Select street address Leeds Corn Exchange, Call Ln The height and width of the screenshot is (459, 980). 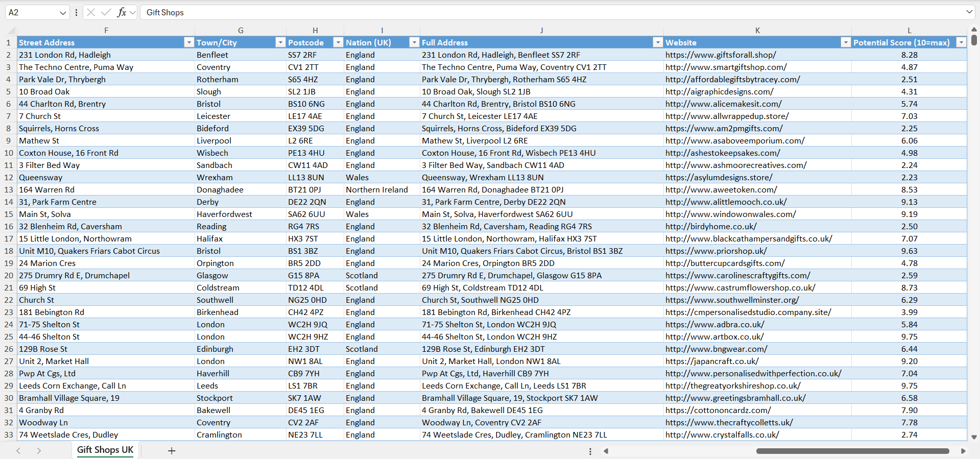(x=106, y=385)
